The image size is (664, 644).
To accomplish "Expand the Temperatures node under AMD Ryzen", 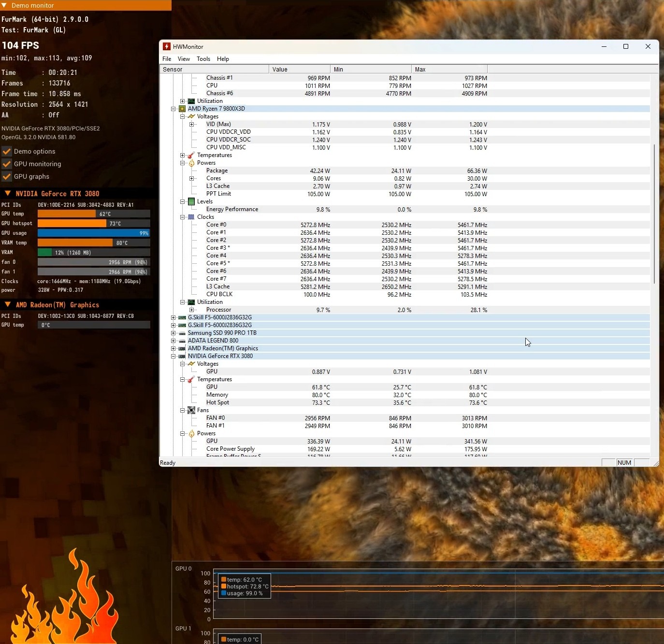I will click(x=183, y=155).
